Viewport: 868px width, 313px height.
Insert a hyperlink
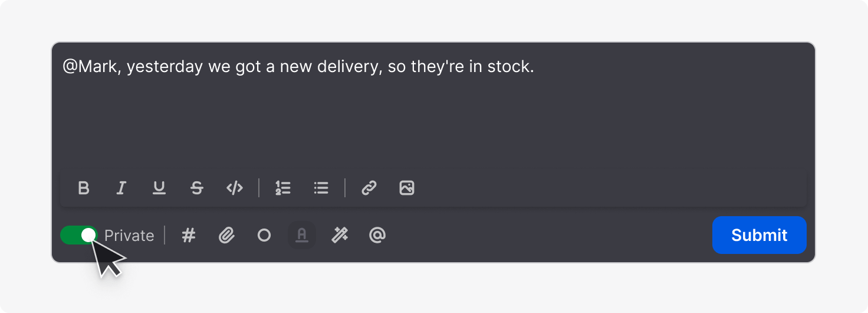[x=369, y=188]
